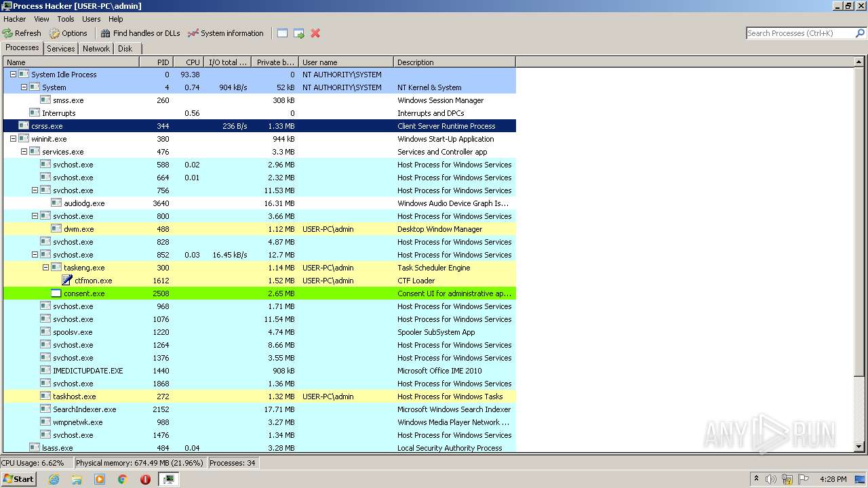Click the smss.exe process icon

[45, 100]
